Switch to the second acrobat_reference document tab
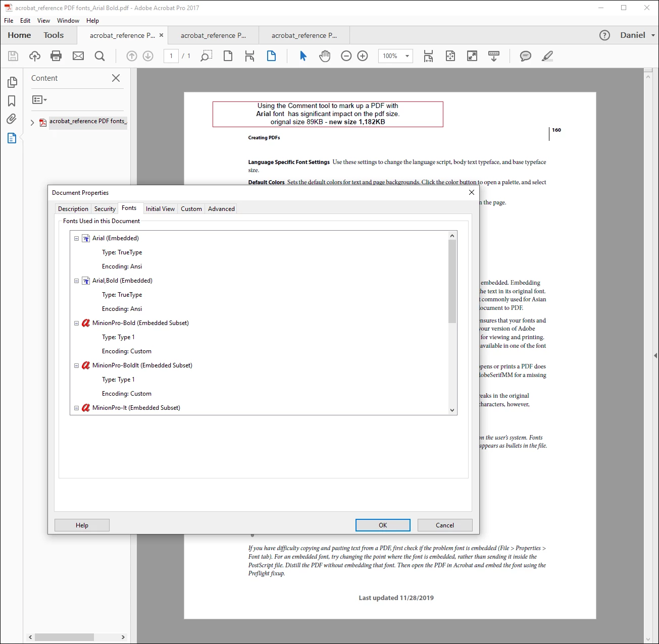 [213, 35]
